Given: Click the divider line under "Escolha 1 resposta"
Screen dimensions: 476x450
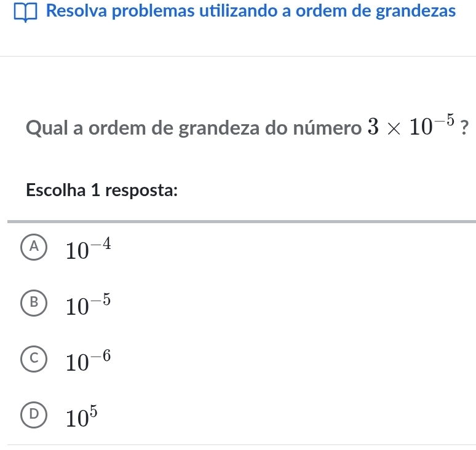Looking at the screenshot, I should pyautogui.click(x=241, y=221).
